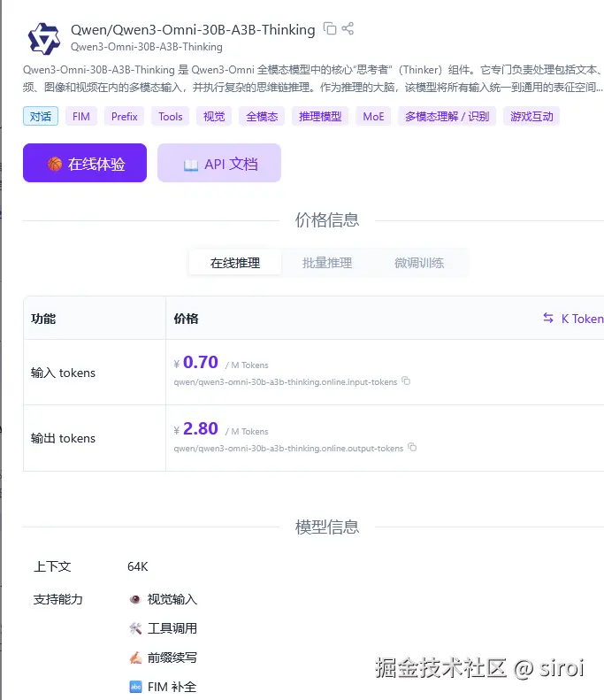Open 在线体验 online demo

85,163
